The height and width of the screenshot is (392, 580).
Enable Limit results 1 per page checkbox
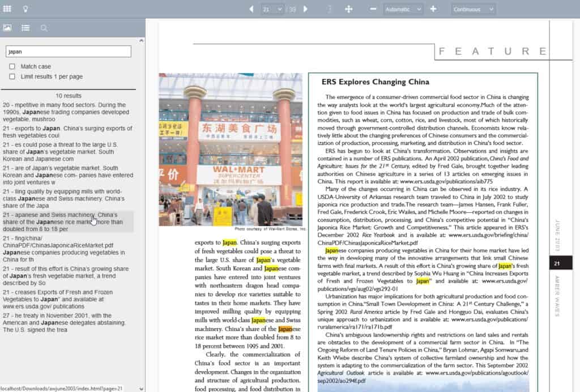pyautogui.click(x=12, y=76)
